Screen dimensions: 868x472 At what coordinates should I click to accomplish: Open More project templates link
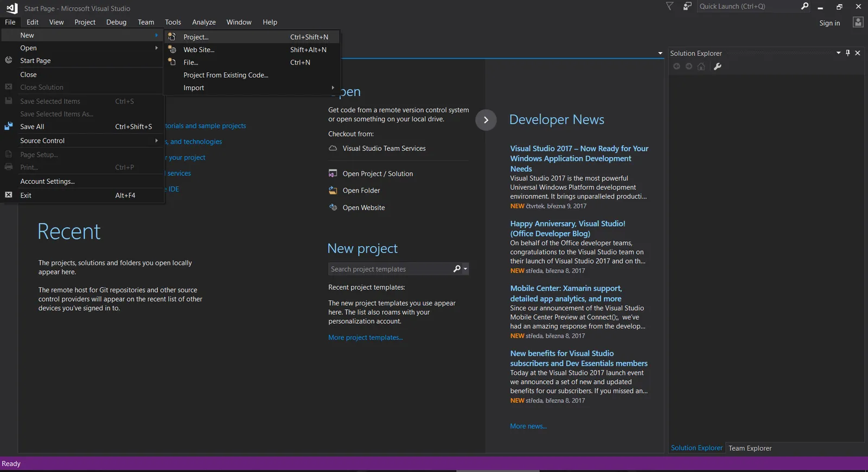[366, 337]
